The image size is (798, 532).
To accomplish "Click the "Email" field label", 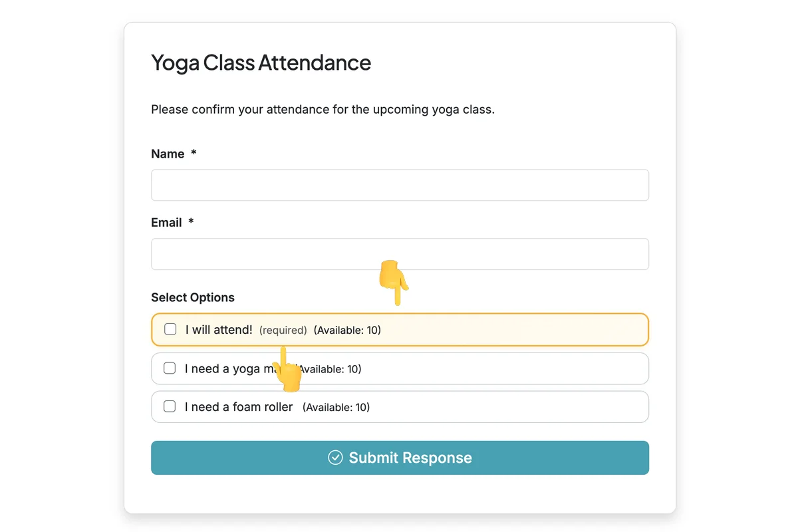I will click(166, 223).
